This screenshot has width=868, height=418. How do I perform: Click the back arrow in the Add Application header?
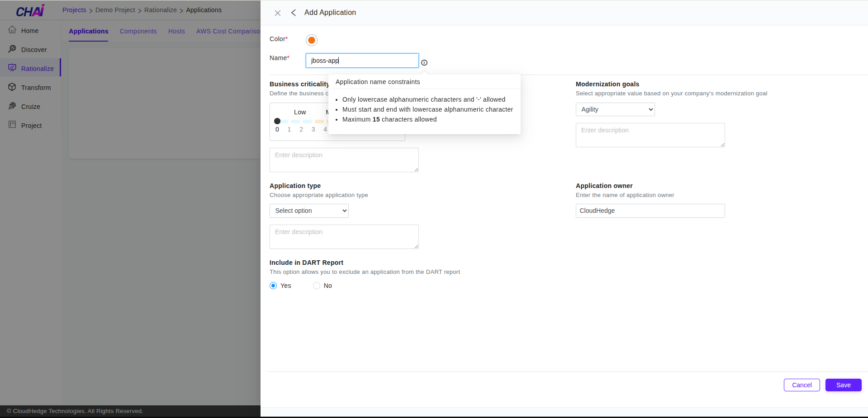293,13
